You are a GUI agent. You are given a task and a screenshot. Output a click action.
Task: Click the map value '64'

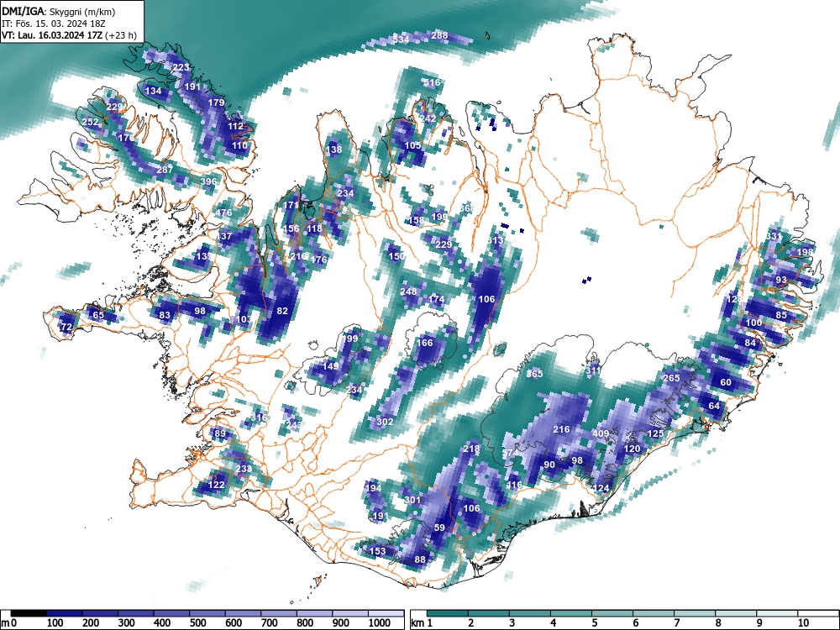click(714, 406)
